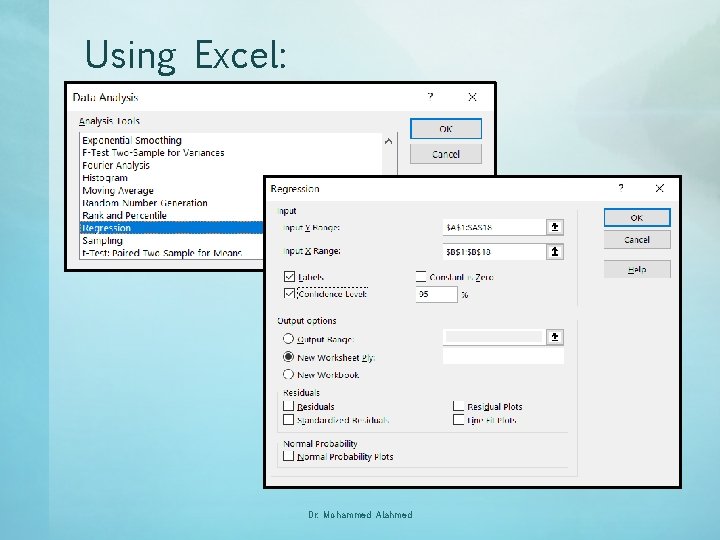Click into the Input Y Range field
This screenshot has width=720, height=540.
pyautogui.click(x=494, y=227)
